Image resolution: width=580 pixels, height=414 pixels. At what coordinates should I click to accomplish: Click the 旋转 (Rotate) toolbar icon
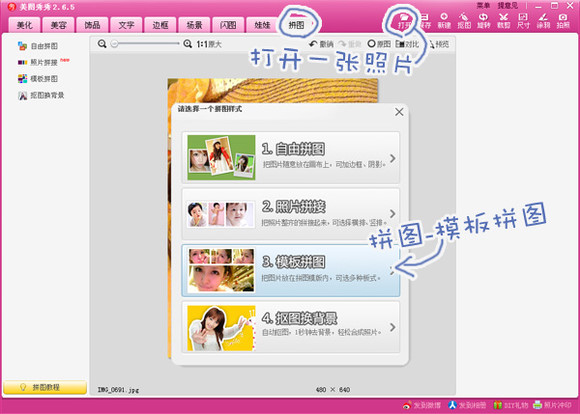(483, 21)
